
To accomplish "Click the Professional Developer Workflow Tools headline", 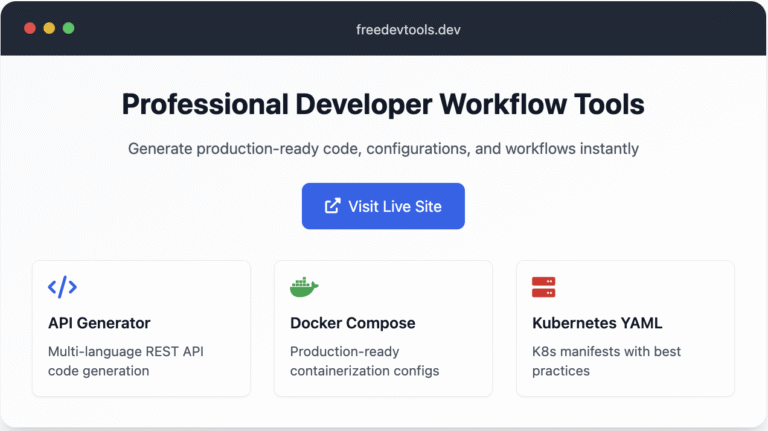I will pos(383,104).
